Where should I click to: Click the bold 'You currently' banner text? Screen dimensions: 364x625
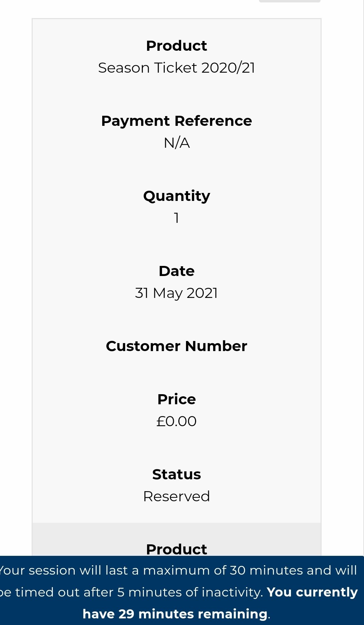(312, 592)
